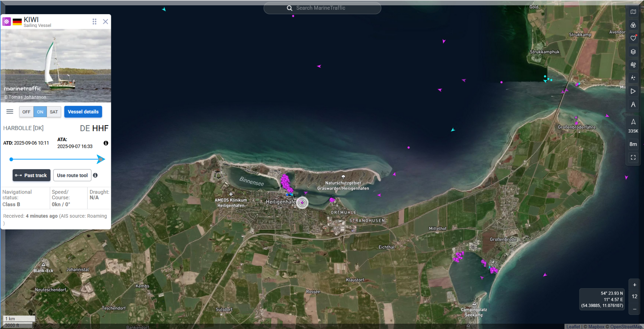The height and width of the screenshot is (329, 644).
Task: Show the vessel's Past track
Action: tap(32, 175)
